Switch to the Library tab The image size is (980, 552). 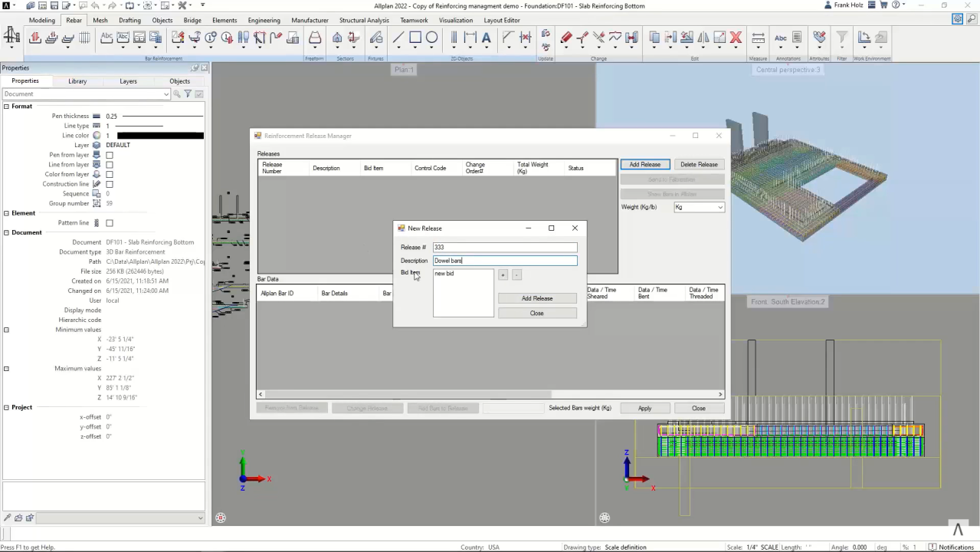tap(77, 81)
